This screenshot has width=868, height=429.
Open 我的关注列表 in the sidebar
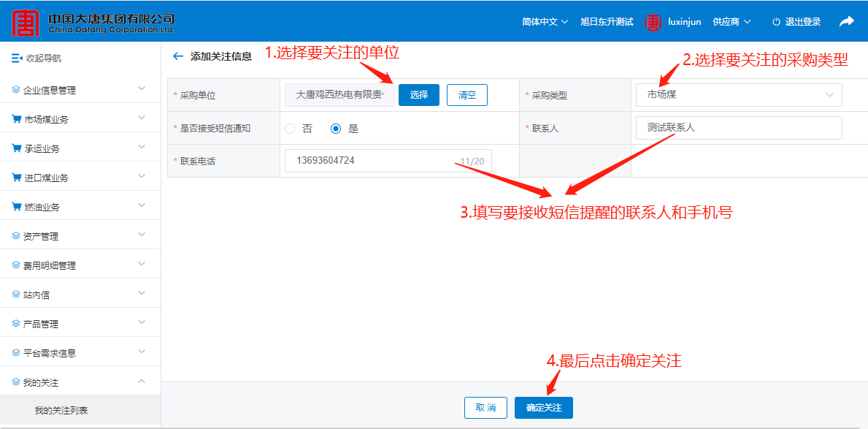coord(61,411)
